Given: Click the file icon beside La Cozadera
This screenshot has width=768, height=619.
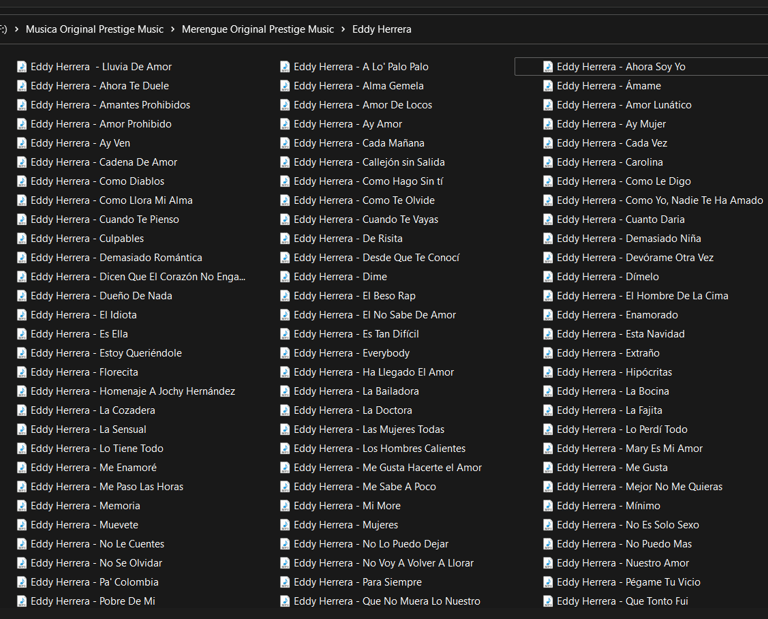Looking at the screenshot, I should [x=22, y=410].
